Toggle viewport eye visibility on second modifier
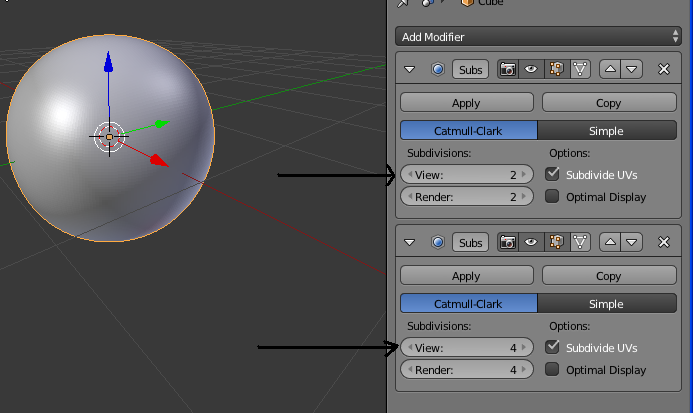Image resolution: width=693 pixels, height=413 pixels. [531, 242]
